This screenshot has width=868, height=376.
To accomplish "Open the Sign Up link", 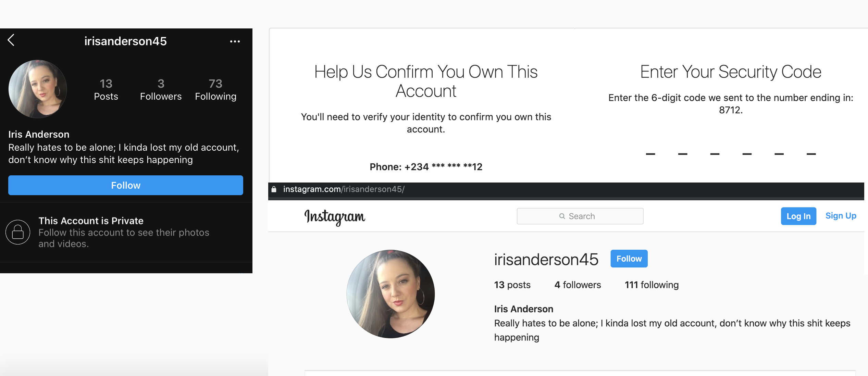I will click(x=841, y=216).
